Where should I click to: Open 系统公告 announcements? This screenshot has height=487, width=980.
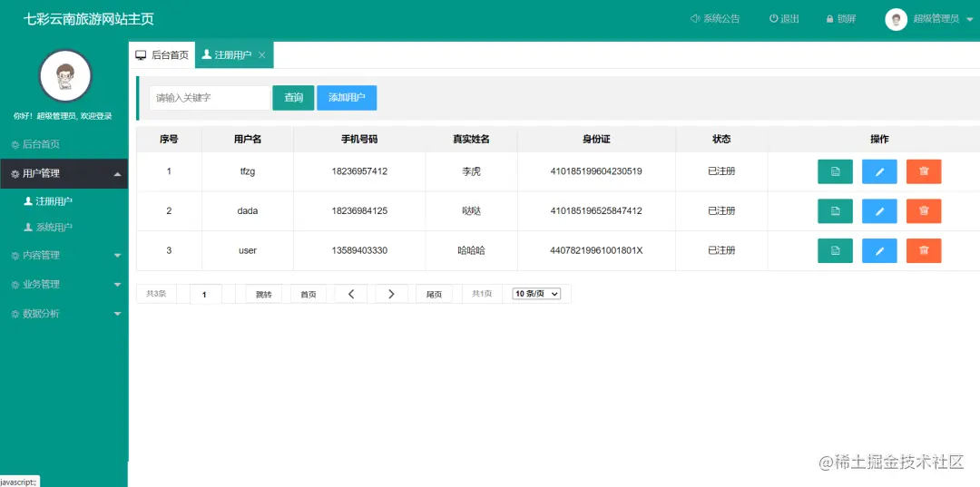[715, 19]
